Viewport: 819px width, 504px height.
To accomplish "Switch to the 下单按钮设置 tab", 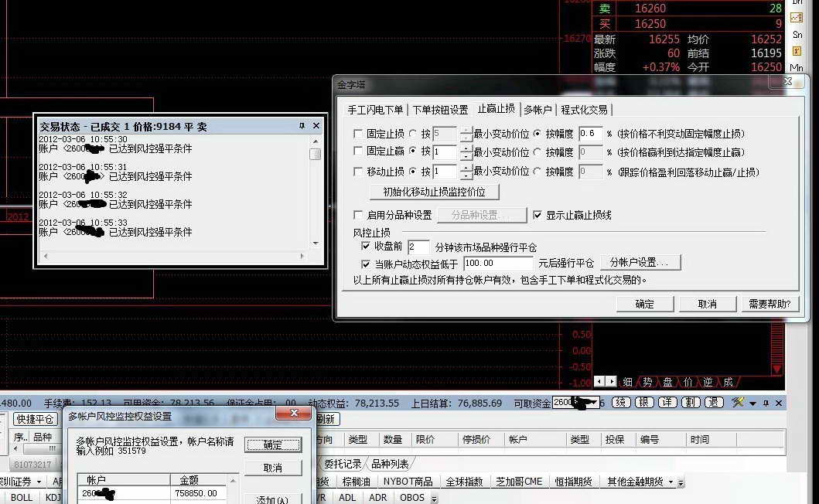I will coord(440,110).
